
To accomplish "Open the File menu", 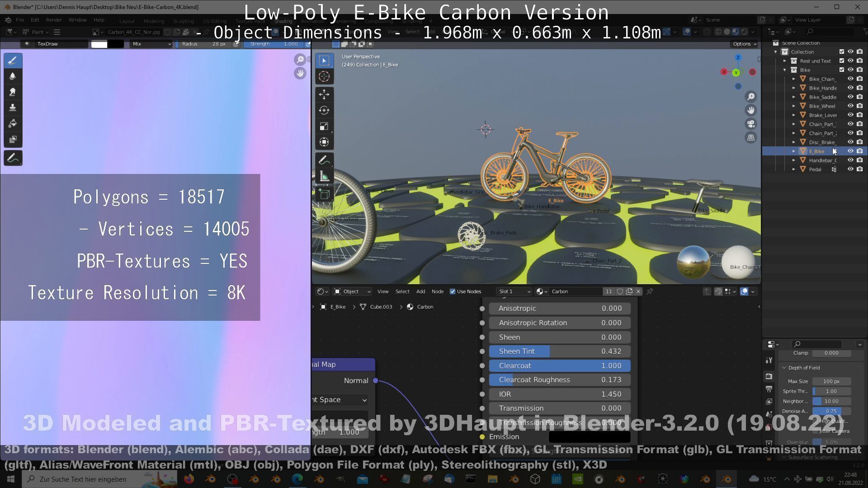I will click(x=20, y=20).
